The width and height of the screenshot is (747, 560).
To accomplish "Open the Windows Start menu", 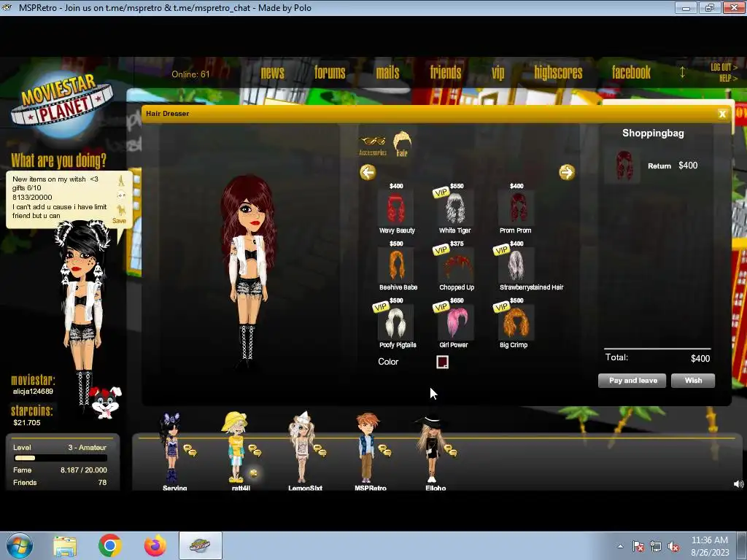I will click(x=19, y=545).
